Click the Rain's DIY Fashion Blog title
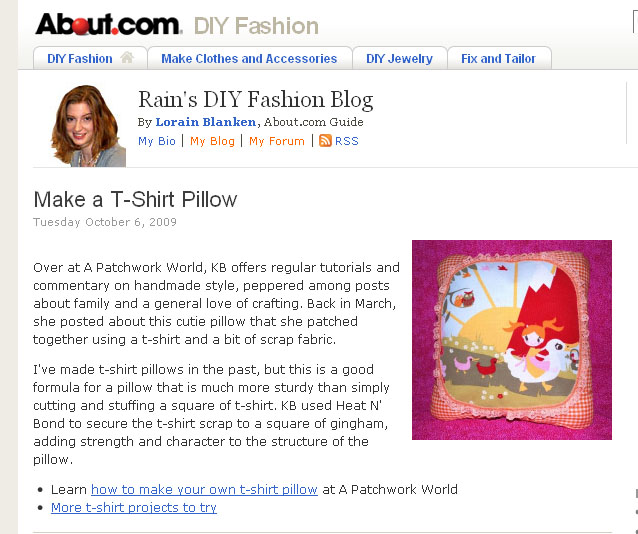 [x=256, y=100]
